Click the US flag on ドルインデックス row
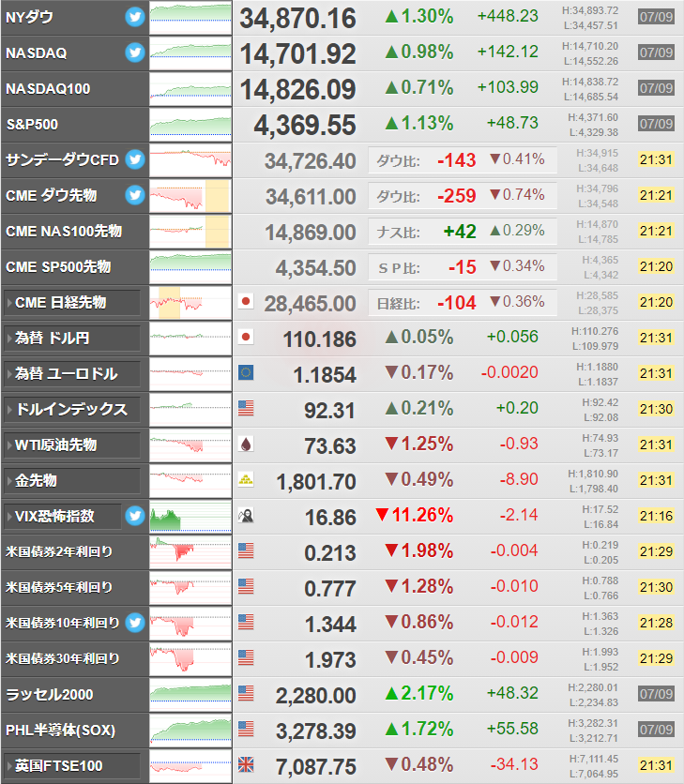This screenshot has width=684, height=784. 246,409
